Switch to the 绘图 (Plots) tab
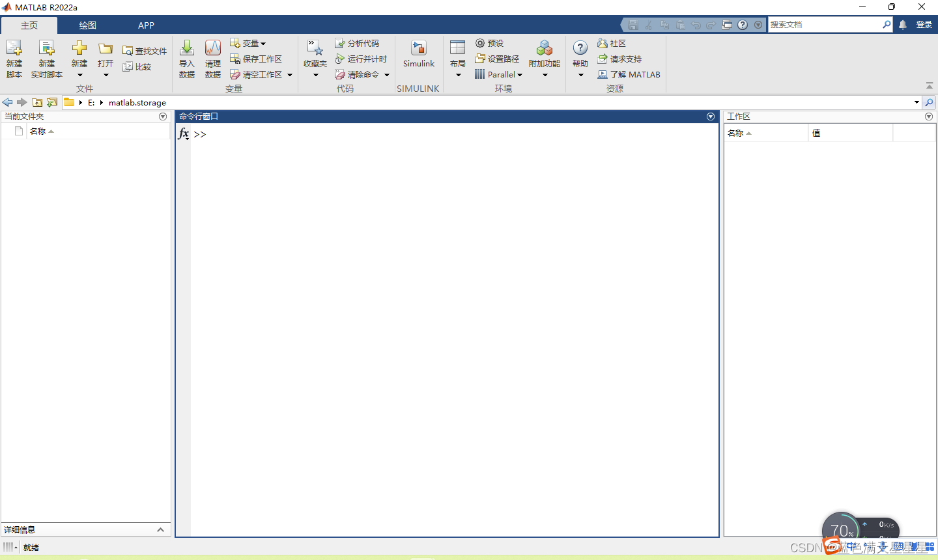This screenshot has width=938, height=560. click(88, 25)
